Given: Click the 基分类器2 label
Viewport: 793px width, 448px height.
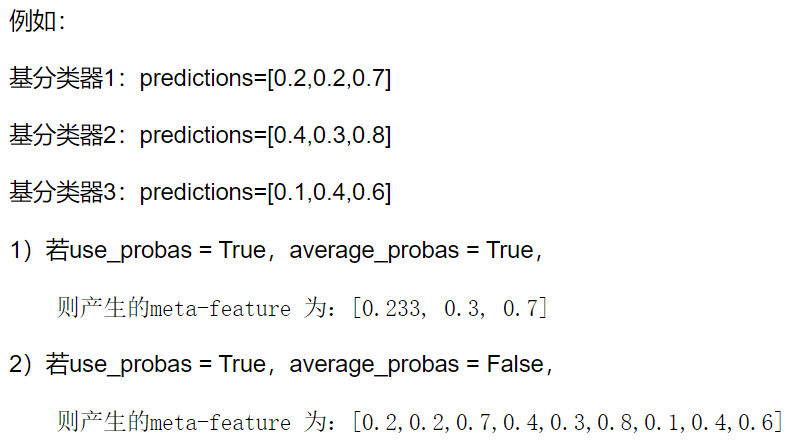Looking at the screenshot, I should coord(62,136).
